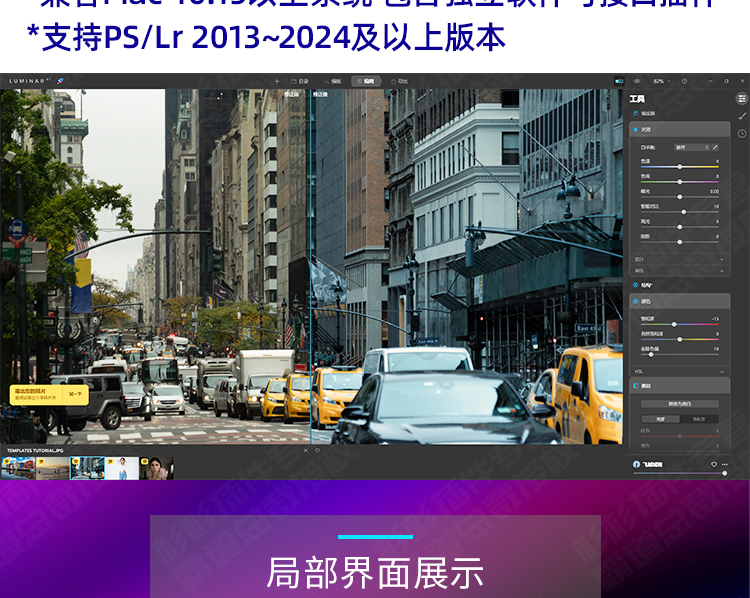Select the brush local-masking icon in right sidebar
This screenshot has width=750, height=598.
tap(742, 116)
